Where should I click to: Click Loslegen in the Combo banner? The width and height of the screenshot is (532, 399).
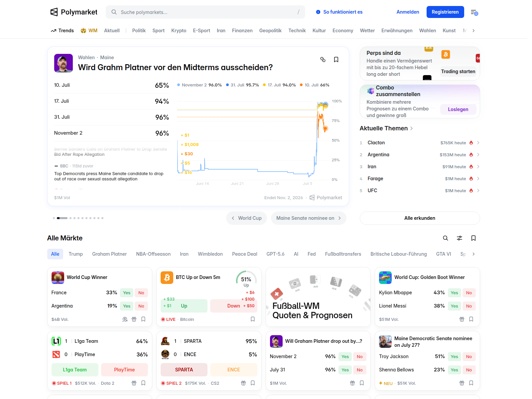point(458,109)
